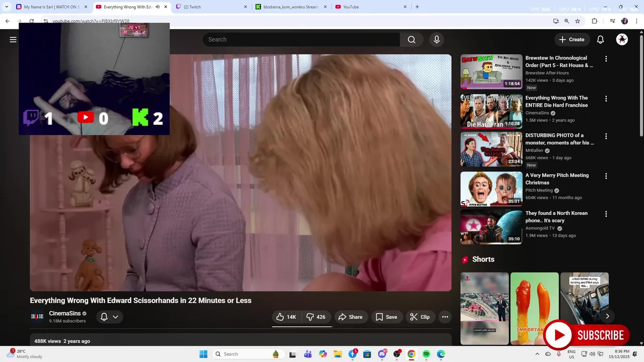Switch to blodreina_kom_wonkru Stream tab
The height and width of the screenshot is (362, 644).
291,7
